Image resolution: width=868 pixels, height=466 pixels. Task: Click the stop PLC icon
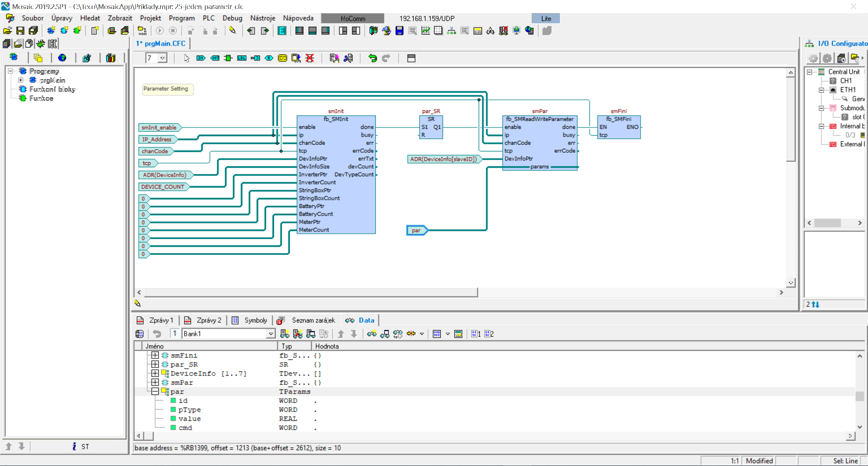[x=173, y=31]
